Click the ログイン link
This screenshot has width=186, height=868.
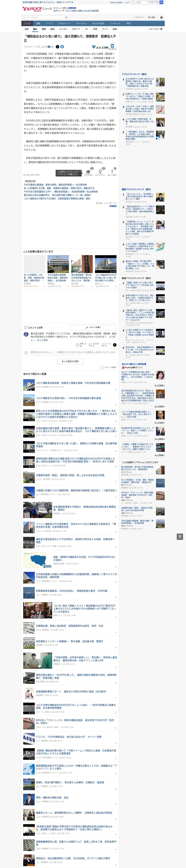click(57, 11)
